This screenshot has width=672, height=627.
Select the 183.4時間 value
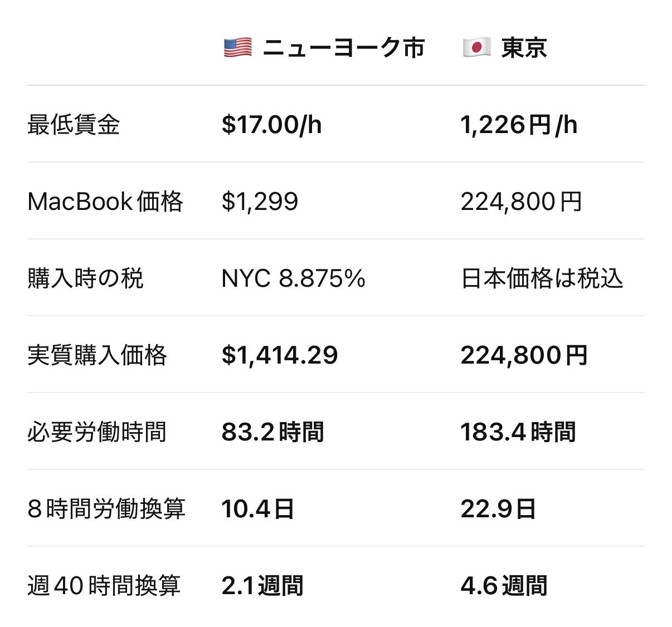pos(518,432)
